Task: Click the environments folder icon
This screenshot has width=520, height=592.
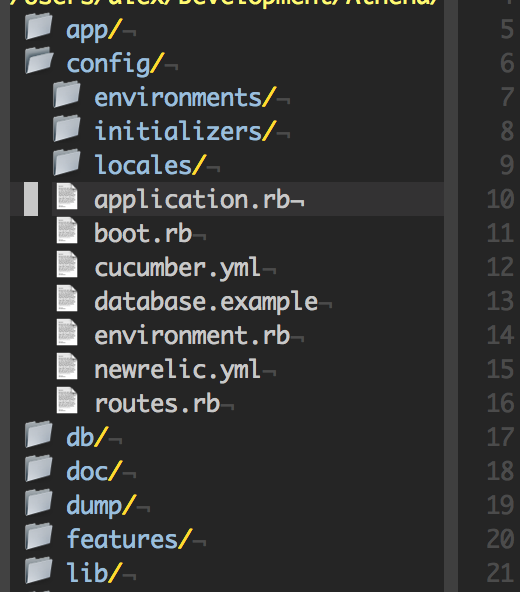Action: (x=67, y=94)
